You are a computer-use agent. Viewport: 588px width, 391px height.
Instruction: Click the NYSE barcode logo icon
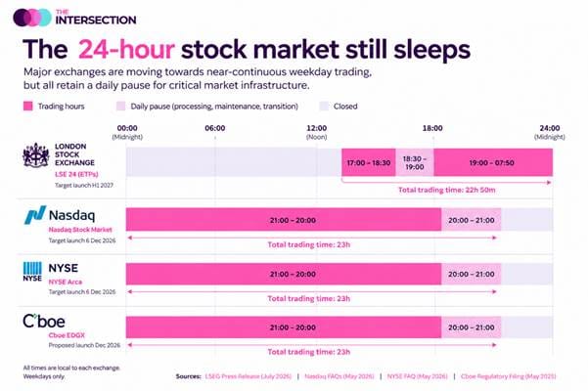click(32, 272)
